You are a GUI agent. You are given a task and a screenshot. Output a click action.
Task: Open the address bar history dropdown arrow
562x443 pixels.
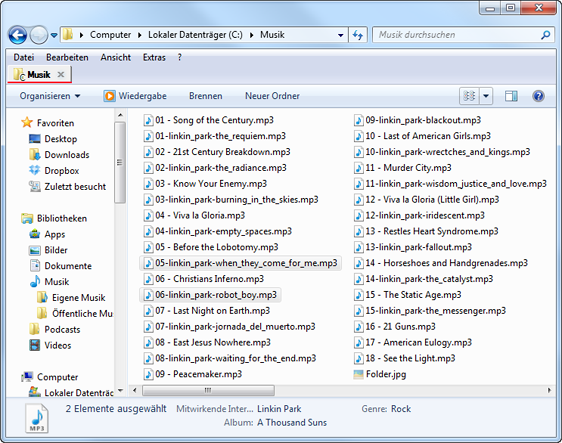coord(340,35)
